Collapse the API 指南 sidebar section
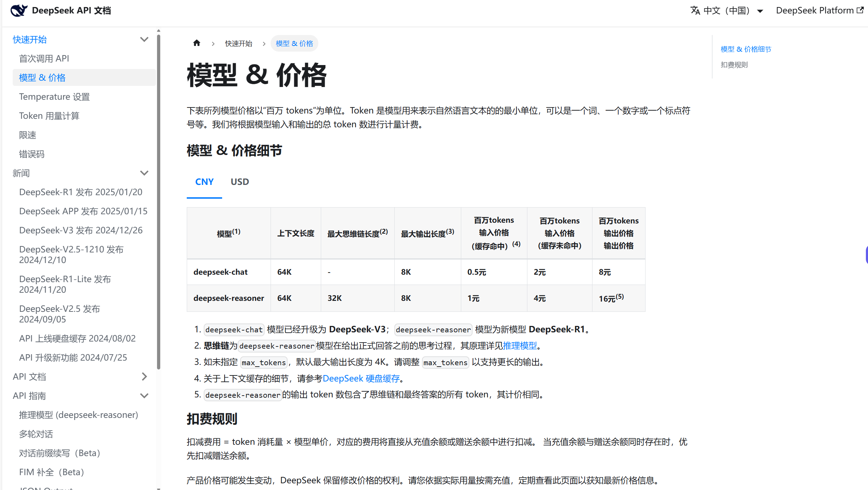Image resolution: width=868 pixels, height=490 pixels. click(144, 396)
